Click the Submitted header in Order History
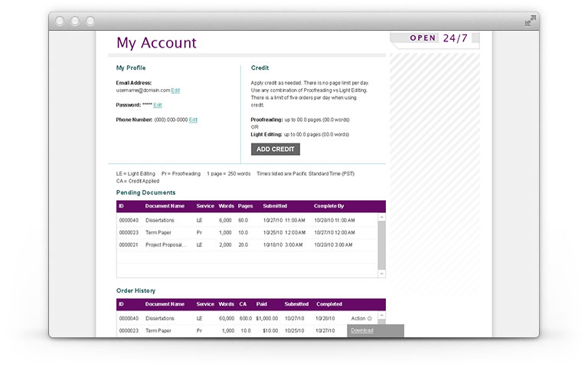 click(x=296, y=304)
